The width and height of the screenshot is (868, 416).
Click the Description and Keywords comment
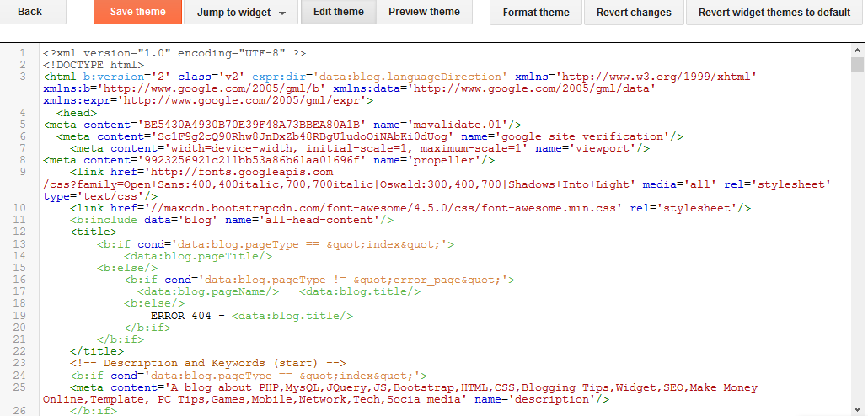(208, 364)
